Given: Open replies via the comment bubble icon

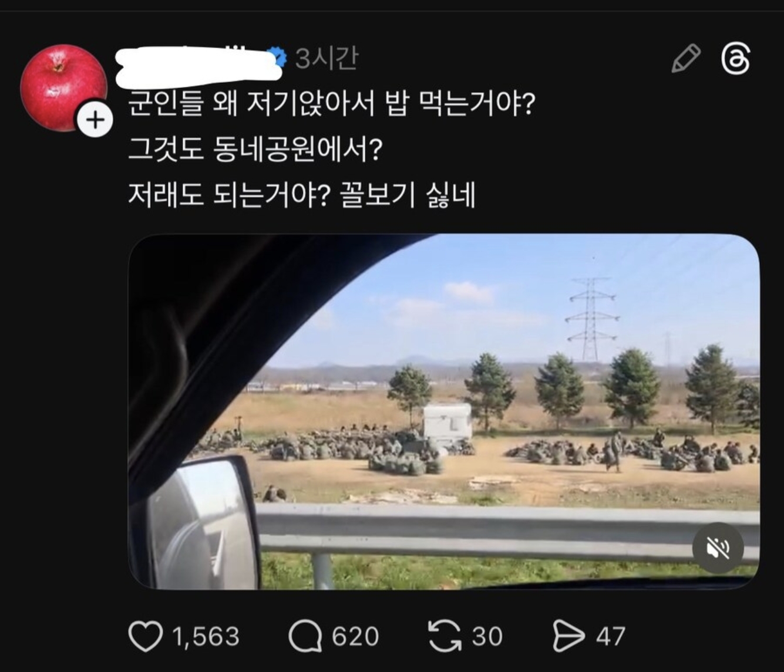Looking at the screenshot, I should point(305,637).
